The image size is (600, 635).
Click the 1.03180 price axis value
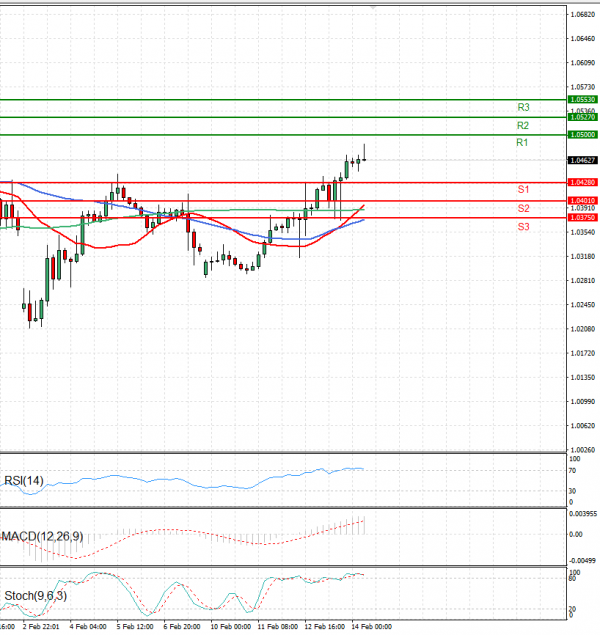583,256
